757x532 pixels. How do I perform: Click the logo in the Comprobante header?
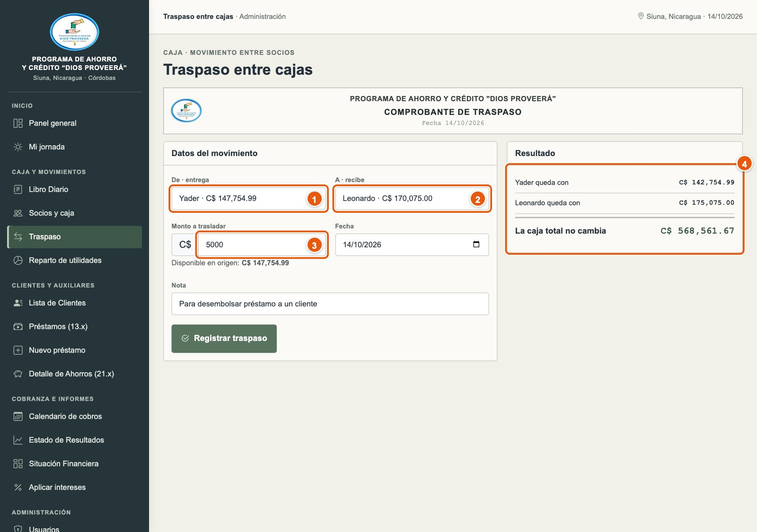point(186,111)
